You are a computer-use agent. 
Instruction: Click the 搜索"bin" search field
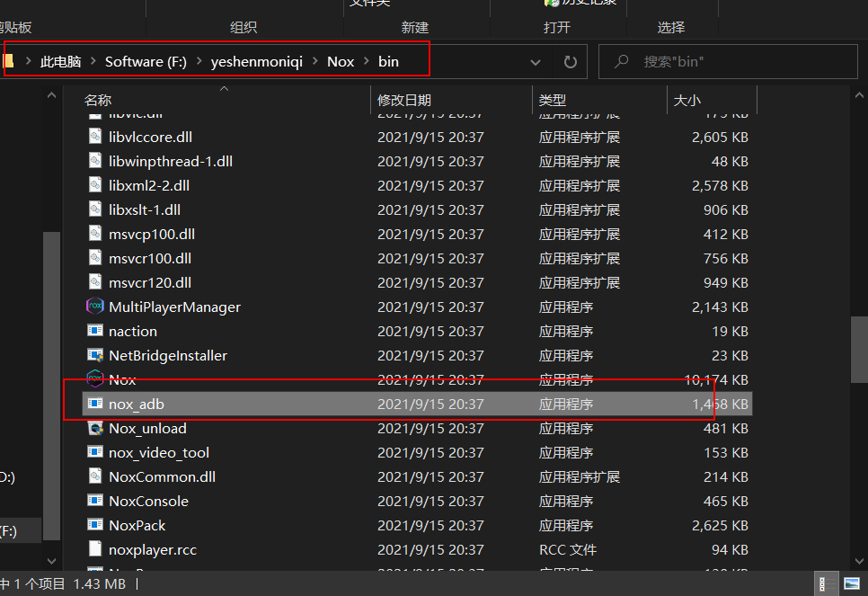click(x=728, y=61)
